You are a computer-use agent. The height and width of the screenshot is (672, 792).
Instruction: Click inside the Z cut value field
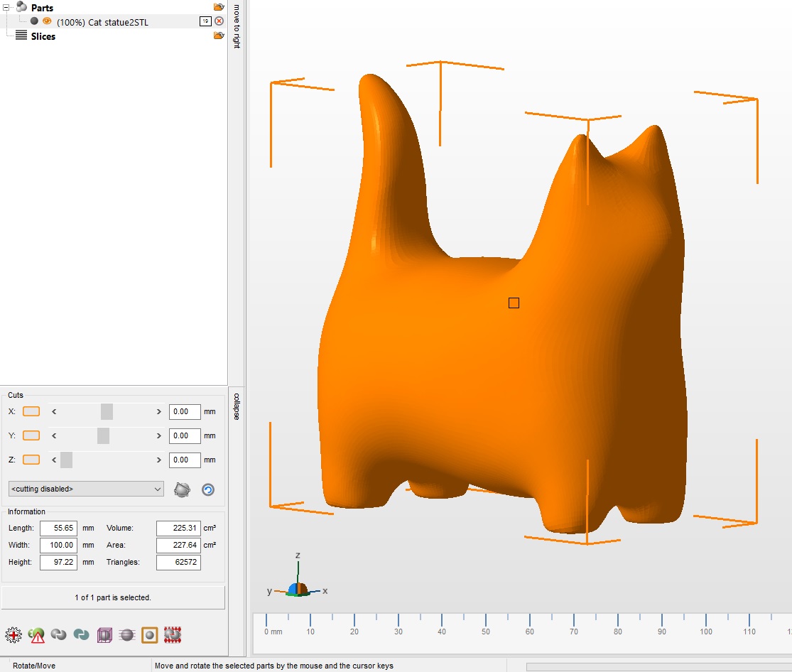pyautogui.click(x=184, y=460)
